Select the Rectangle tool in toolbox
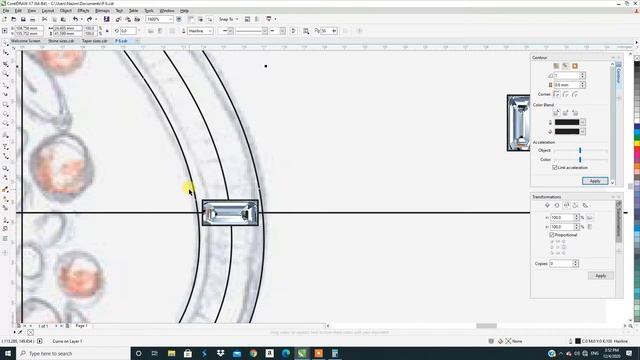The image size is (640, 360). (5, 105)
